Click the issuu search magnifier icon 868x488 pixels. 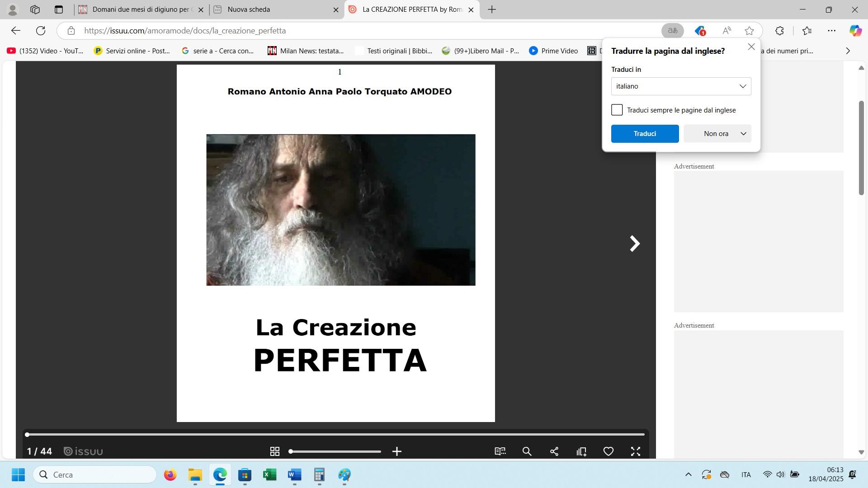pos(527,451)
